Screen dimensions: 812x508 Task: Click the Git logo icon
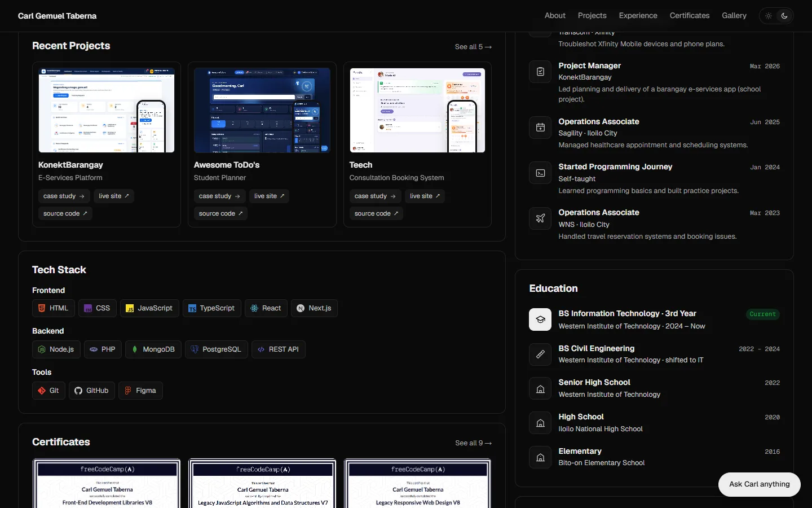(x=42, y=391)
